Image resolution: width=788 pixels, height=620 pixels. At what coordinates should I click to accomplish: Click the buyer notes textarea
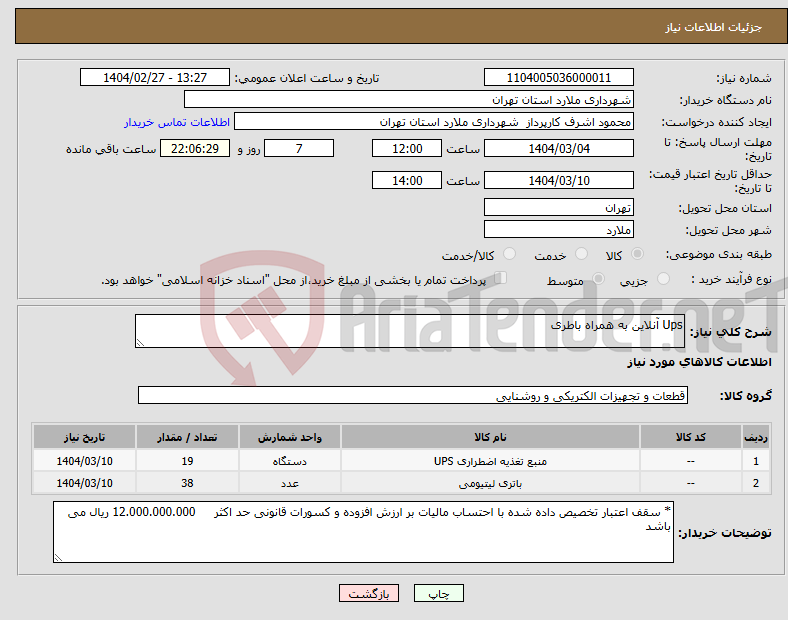coord(363,532)
